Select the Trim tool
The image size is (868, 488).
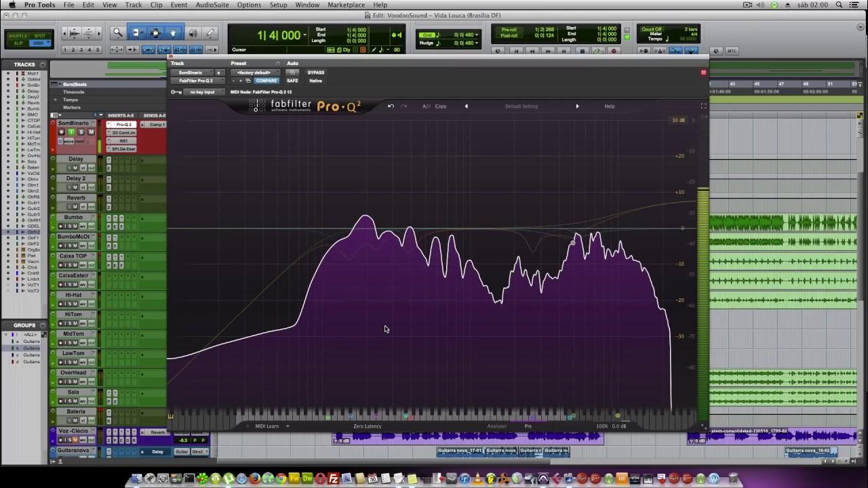[137, 33]
